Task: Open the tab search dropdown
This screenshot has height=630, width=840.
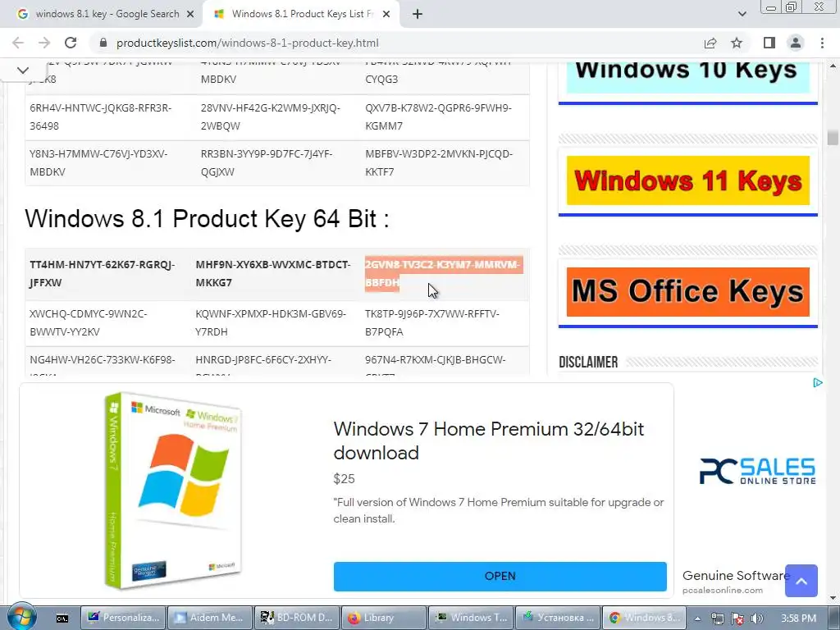Action: [x=742, y=15]
